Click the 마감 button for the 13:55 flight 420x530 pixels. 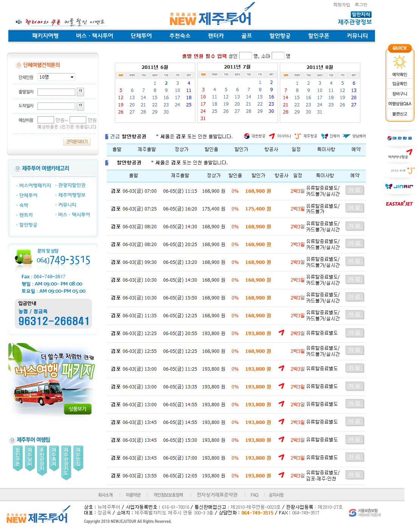point(355,475)
